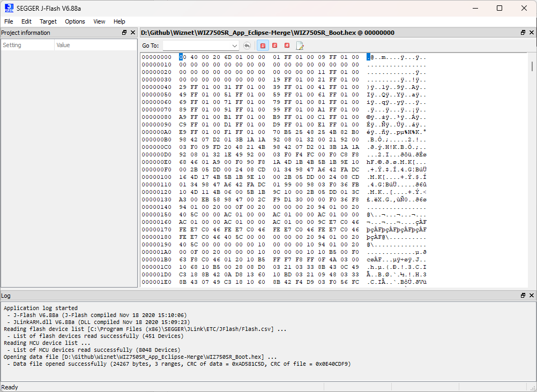Click the address label 00000170
The height and width of the screenshot is (392, 537).
click(x=156, y=230)
